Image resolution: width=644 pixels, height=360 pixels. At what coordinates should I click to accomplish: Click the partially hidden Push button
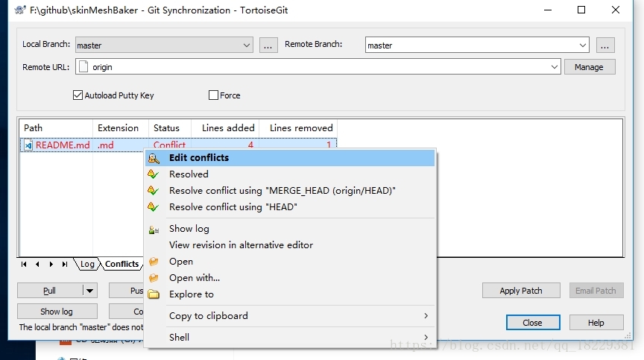pos(127,291)
